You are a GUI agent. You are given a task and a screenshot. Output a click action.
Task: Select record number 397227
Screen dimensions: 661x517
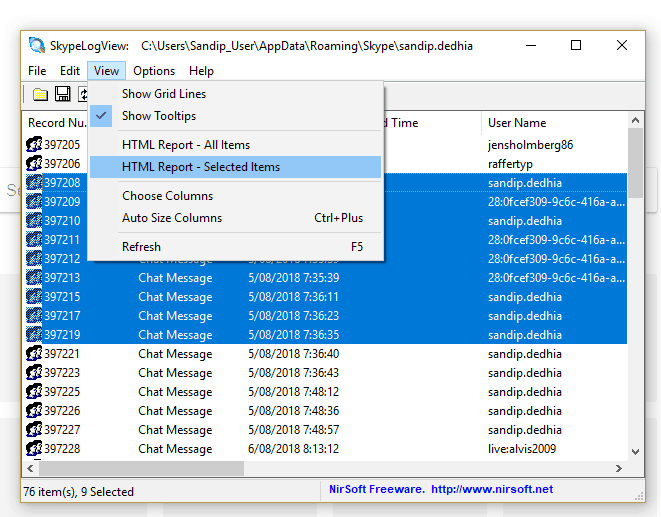click(62, 430)
